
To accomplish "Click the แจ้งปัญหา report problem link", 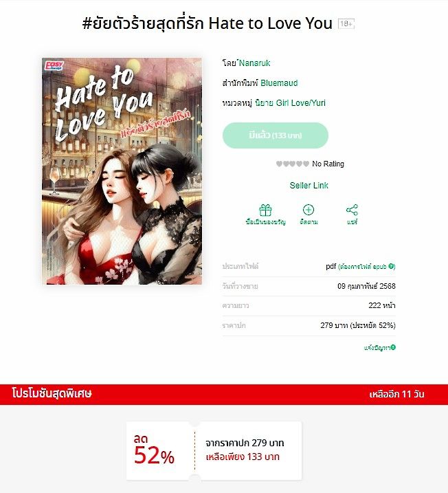I will tap(377, 348).
